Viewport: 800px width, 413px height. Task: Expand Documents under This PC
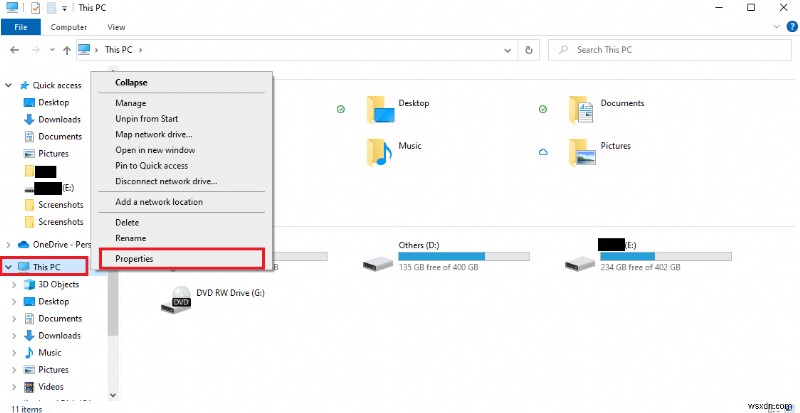tap(14, 319)
